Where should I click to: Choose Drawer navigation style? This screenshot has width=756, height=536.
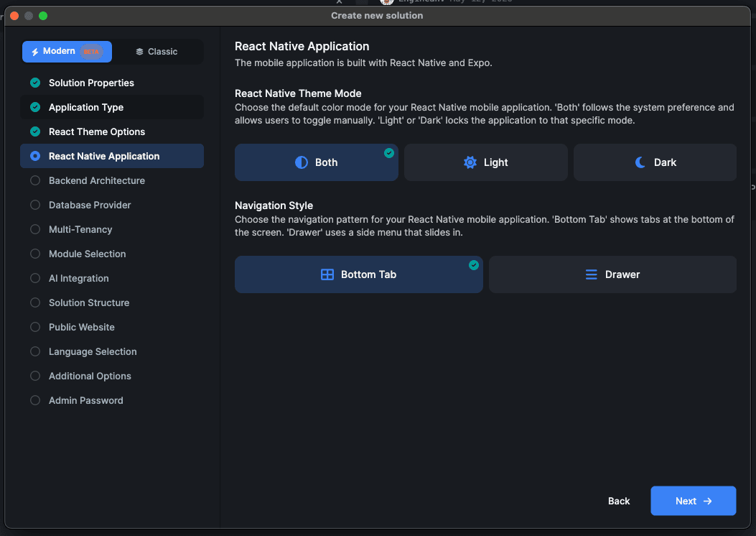(613, 274)
